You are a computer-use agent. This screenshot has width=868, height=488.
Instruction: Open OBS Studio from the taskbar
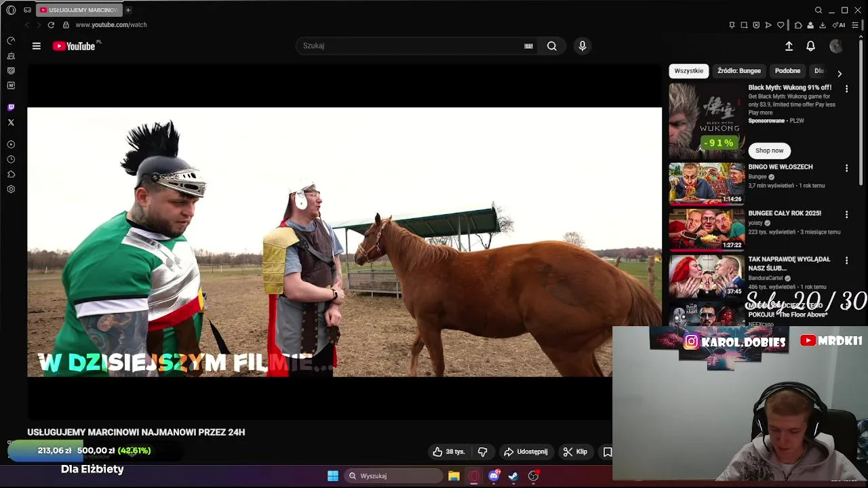point(534,476)
